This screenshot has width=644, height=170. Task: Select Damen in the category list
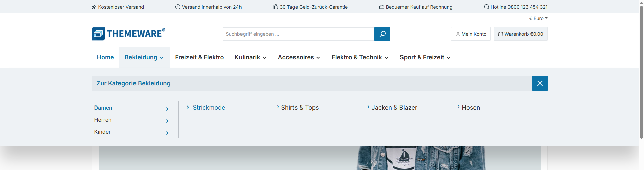click(x=103, y=108)
